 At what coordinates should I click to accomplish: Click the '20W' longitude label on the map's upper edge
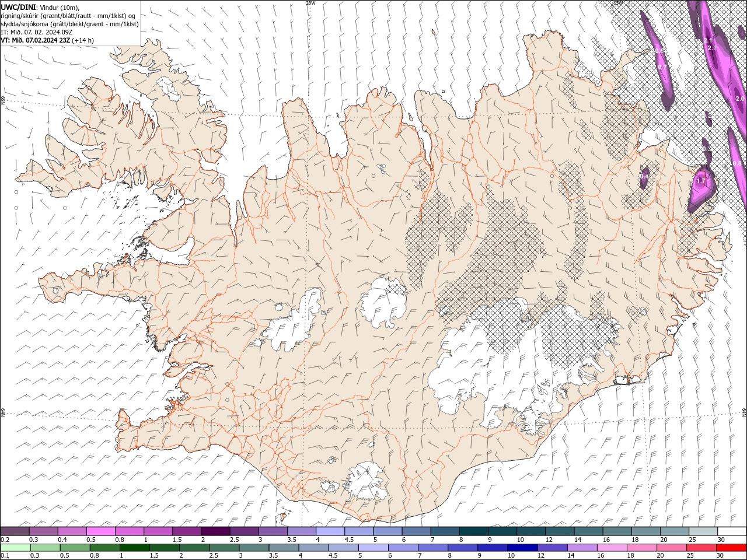click(x=310, y=3)
